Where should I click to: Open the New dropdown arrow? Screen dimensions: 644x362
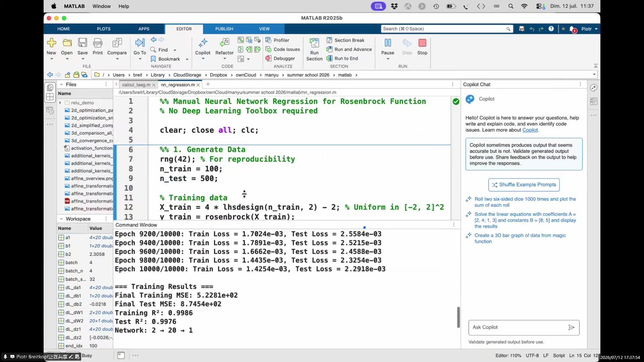pos(51,59)
